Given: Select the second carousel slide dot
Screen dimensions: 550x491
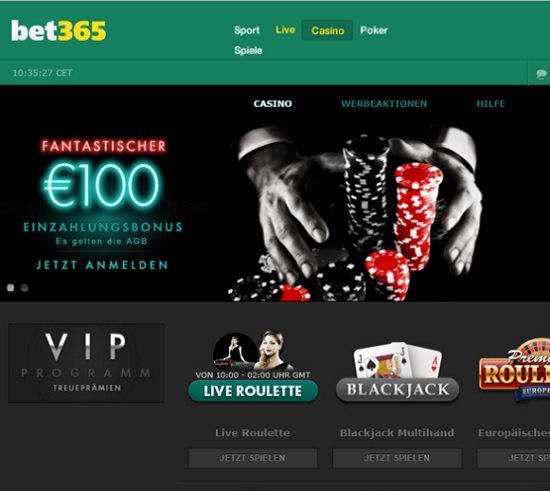Looking at the screenshot, I should tap(25, 288).
